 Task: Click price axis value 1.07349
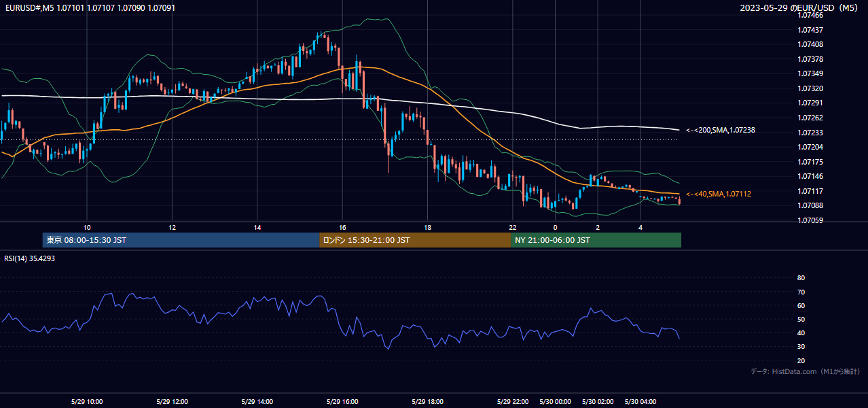(x=810, y=73)
